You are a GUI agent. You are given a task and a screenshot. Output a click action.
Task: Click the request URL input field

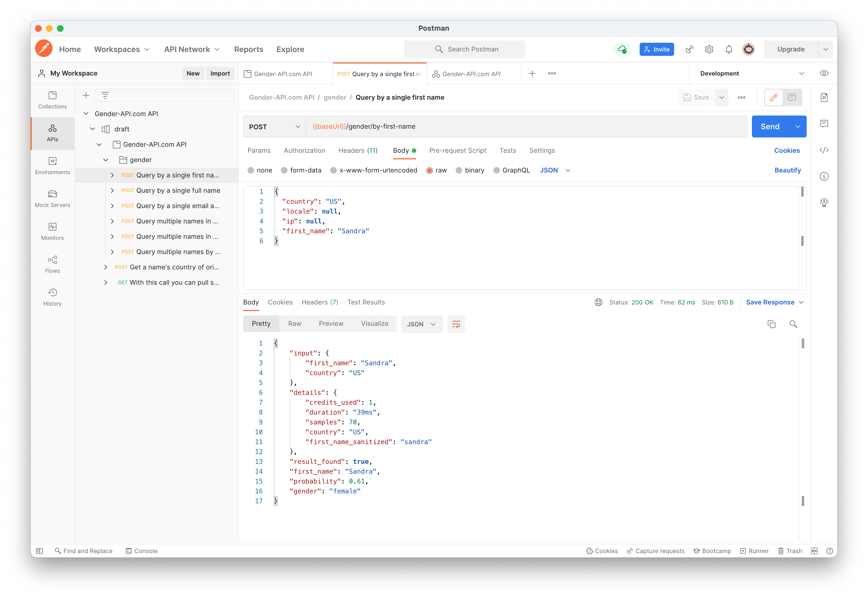525,127
